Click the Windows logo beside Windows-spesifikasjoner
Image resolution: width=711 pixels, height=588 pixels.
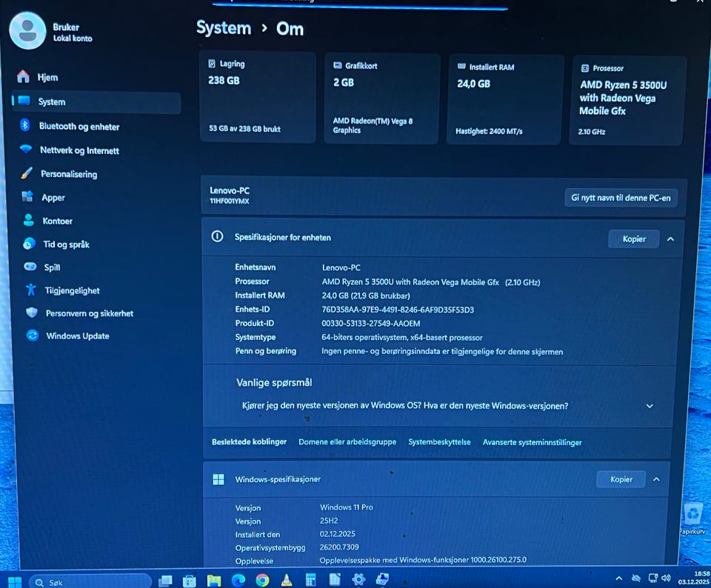(218, 479)
